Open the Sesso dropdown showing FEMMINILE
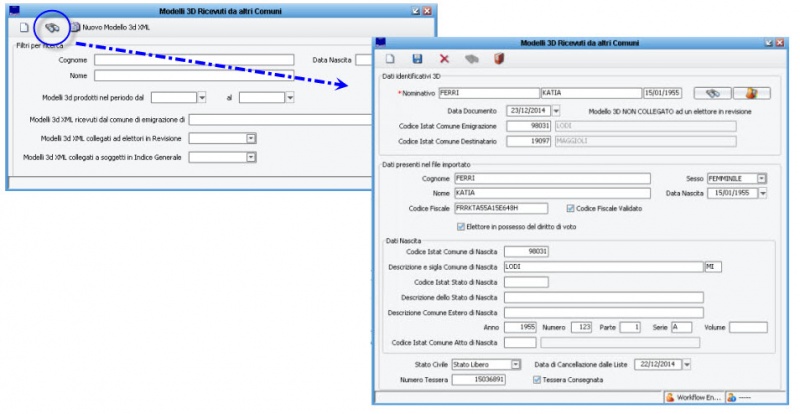The image size is (800, 414). pos(761,179)
